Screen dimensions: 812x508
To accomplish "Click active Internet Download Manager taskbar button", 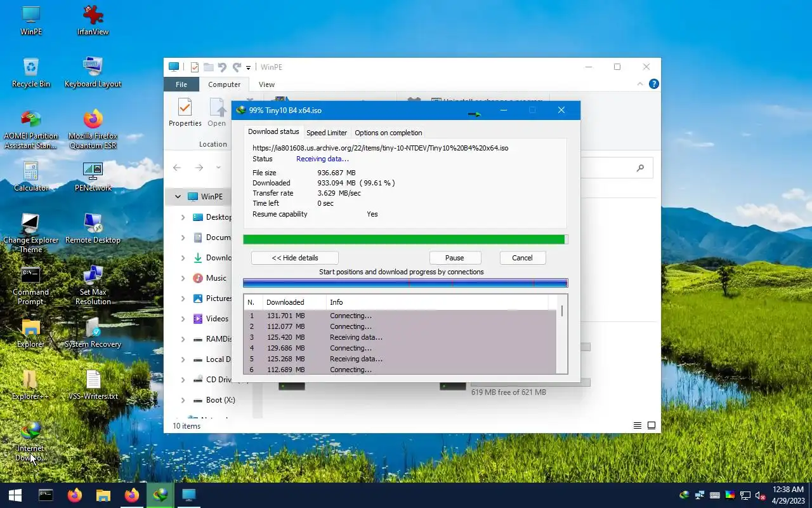I will tap(160, 495).
